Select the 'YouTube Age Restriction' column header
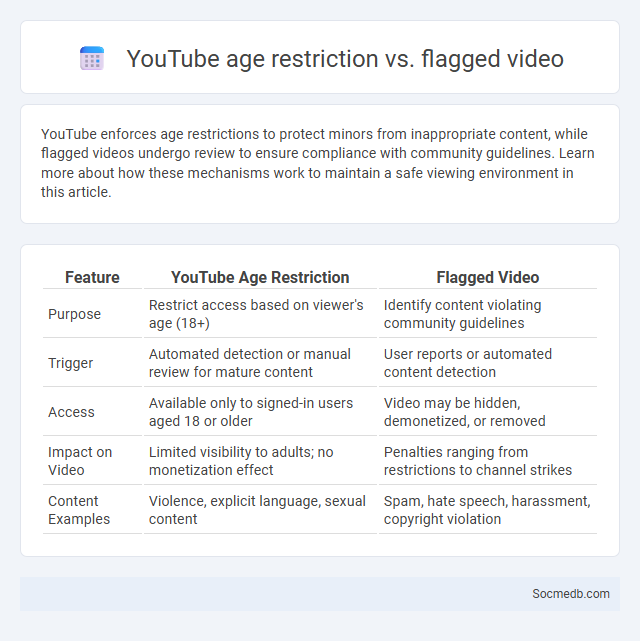The height and width of the screenshot is (641, 640). 260,277
